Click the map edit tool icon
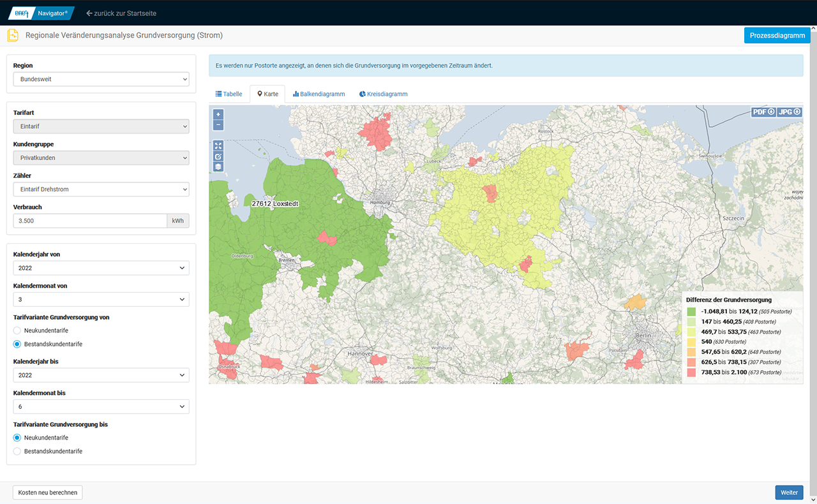817x504 pixels. pyautogui.click(x=218, y=156)
